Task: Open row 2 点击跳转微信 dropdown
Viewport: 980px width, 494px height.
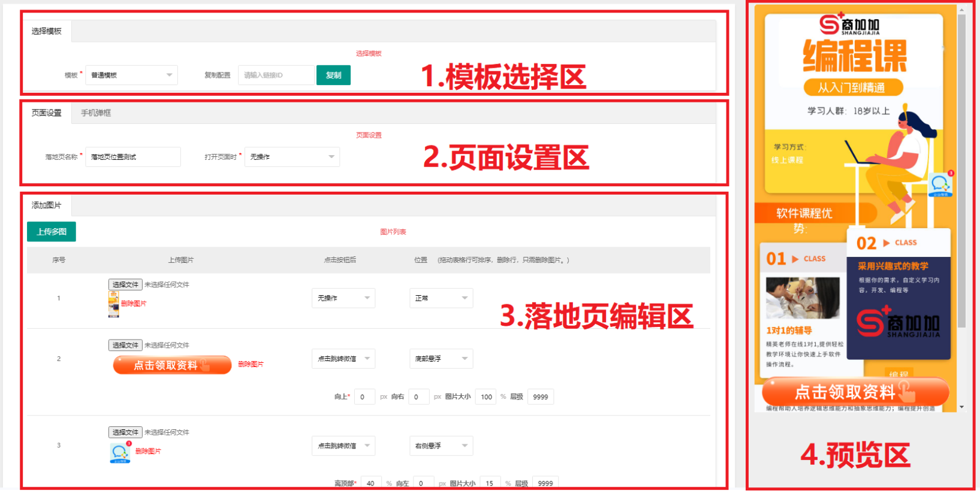Action: 343,359
